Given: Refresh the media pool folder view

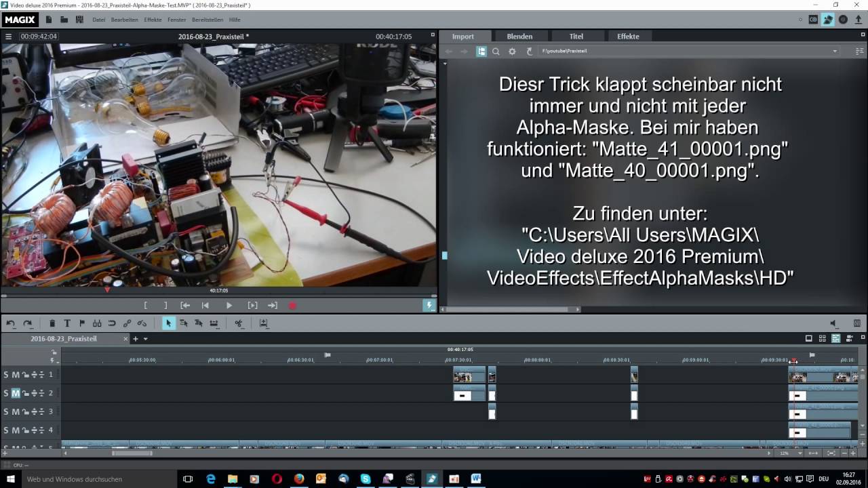Looking at the screenshot, I should click(x=530, y=51).
